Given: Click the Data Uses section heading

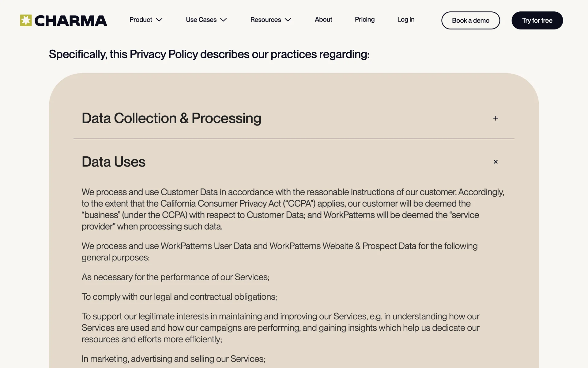Looking at the screenshot, I should pyautogui.click(x=113, y=162).
